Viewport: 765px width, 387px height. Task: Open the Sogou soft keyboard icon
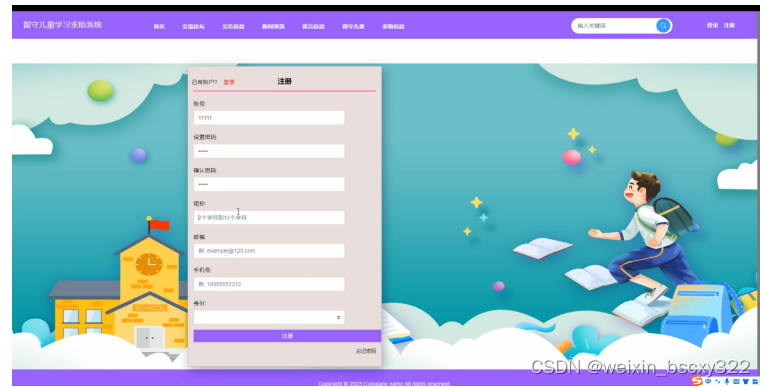click(736, 382)
